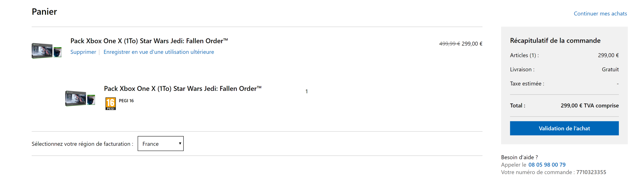Viewport: 644px width, 194px height.
Task: Save item via Enregistrer en vue d'une utilisation ultérieure
Action: [158, 52]
